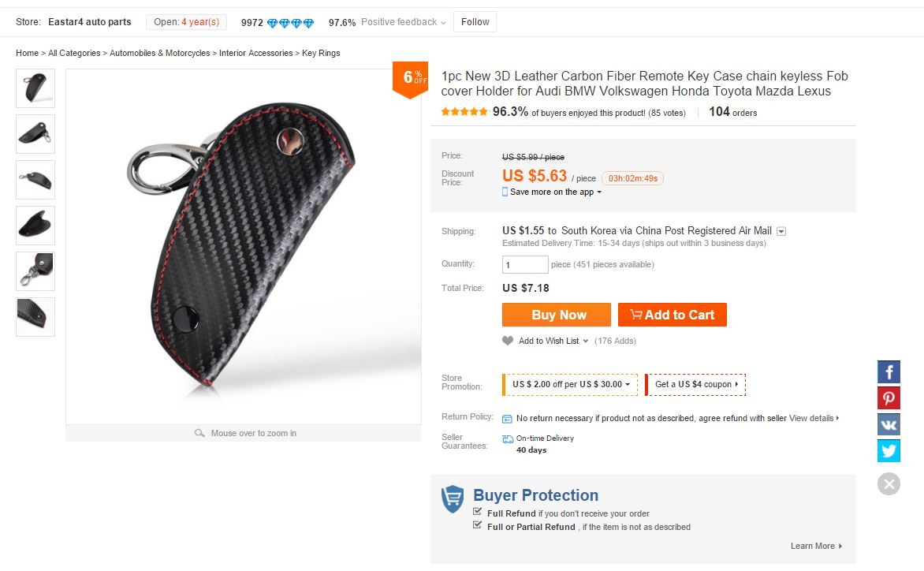
Task: Add the key case to cart
Action: click(672, 315)
